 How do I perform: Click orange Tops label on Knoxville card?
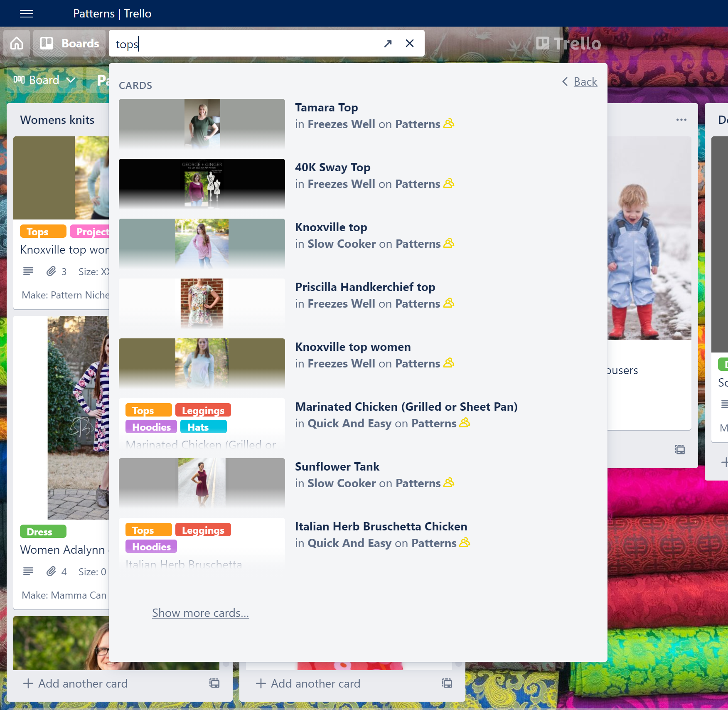(43, 232)
